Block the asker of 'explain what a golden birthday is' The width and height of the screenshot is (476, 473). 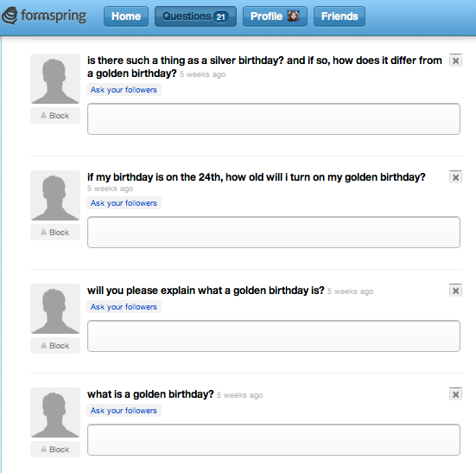(x=55, y=345)
